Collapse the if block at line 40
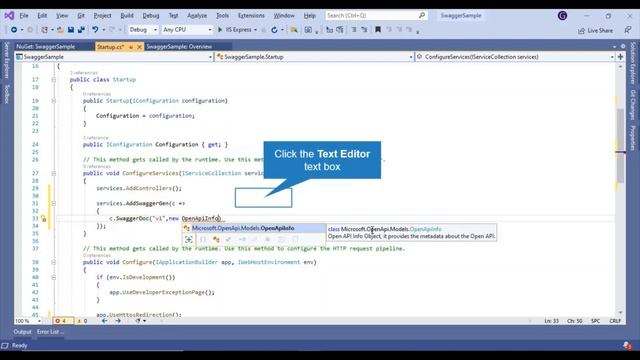Image resolution: width=640 pixels, height=360 pixels. (x=53, y=278)
